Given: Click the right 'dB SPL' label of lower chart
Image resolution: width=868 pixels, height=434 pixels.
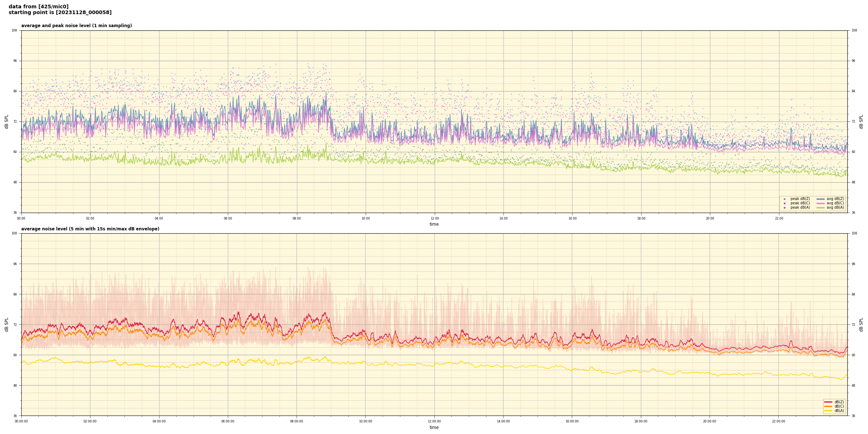Looking at the screenshot, I should pos(861,324).
